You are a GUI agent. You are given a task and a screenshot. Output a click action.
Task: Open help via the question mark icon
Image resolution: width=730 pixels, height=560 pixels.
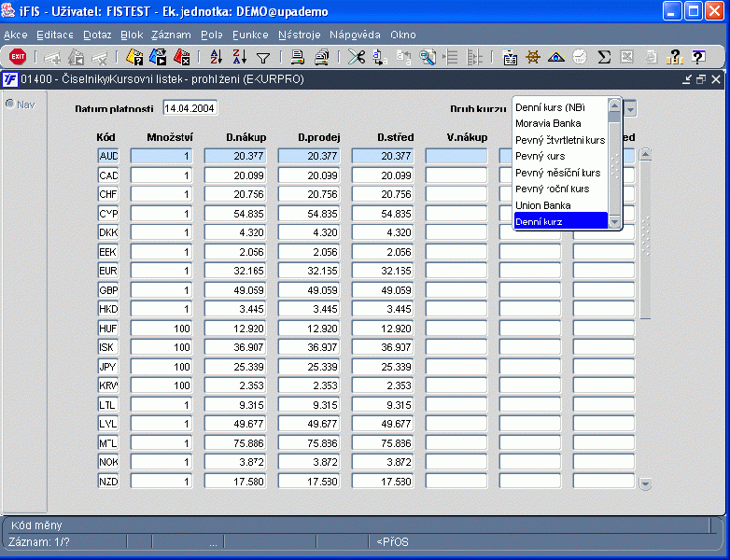697,57
